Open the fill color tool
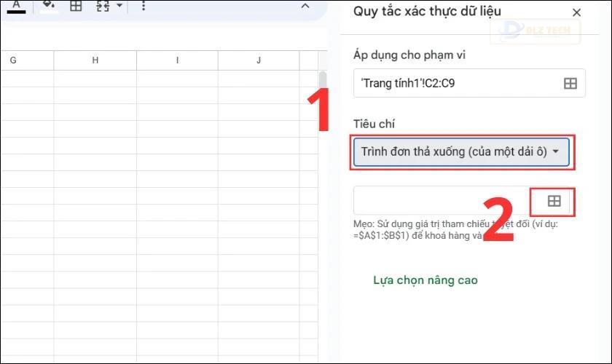The image size is (612, 364). tap(49, 7)
